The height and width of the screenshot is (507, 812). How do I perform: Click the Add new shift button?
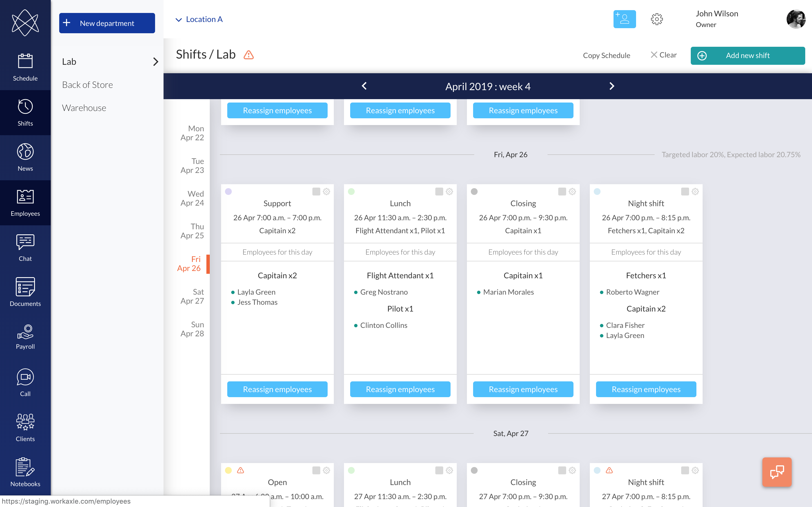(748, 55)
